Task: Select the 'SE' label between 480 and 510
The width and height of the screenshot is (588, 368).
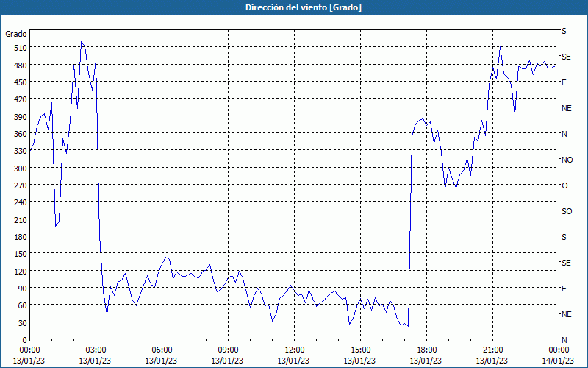Action: [x=566, y=57]
